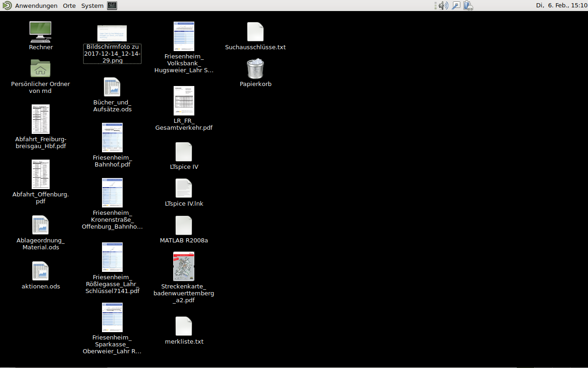
Task: Select the Rechner desktop icon
Action: coord(40,32)
